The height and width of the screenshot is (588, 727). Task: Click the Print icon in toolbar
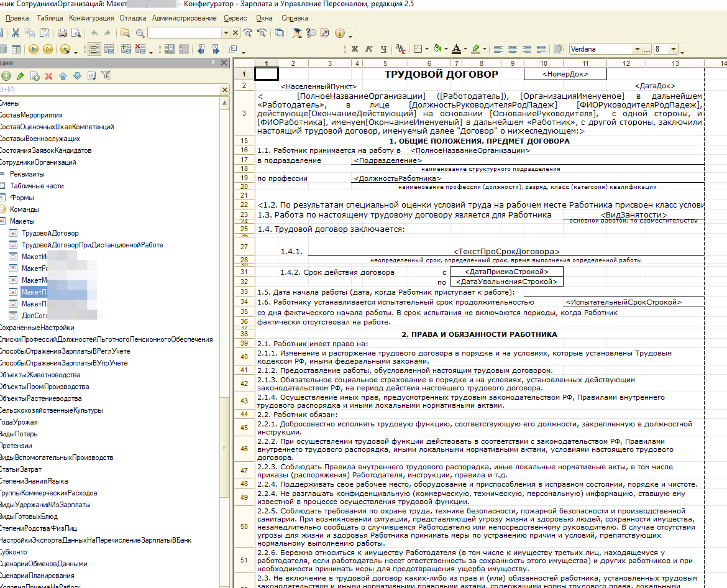(62, 33)
